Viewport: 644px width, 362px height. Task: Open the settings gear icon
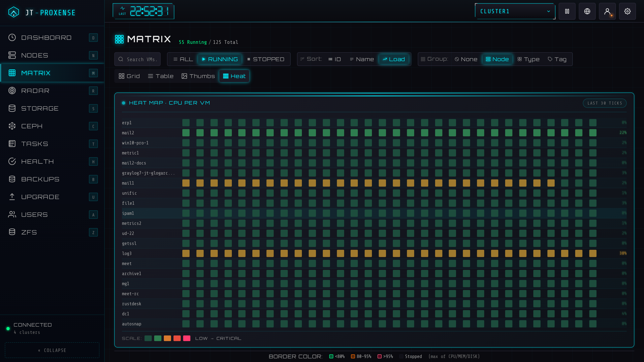coord(627,11)
